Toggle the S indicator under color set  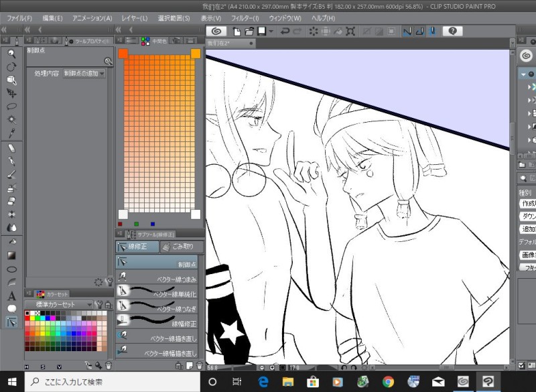tap(43, 367)
